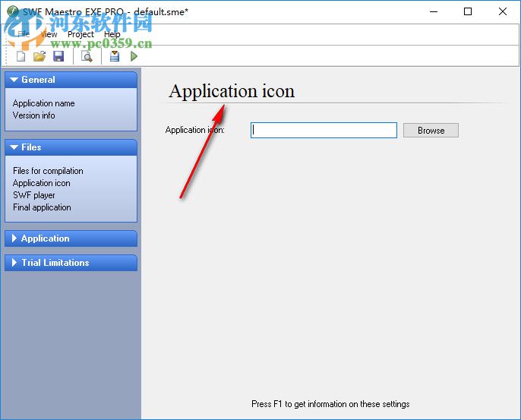Click the New project toolbar icon
Screen dimensions: 521x420
click(21, 56)
